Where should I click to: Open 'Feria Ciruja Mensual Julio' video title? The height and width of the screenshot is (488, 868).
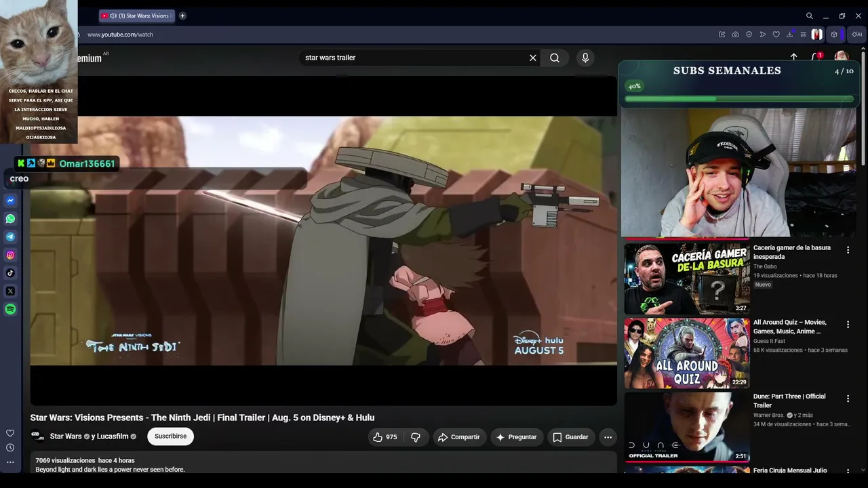click(x=790, y=470)
